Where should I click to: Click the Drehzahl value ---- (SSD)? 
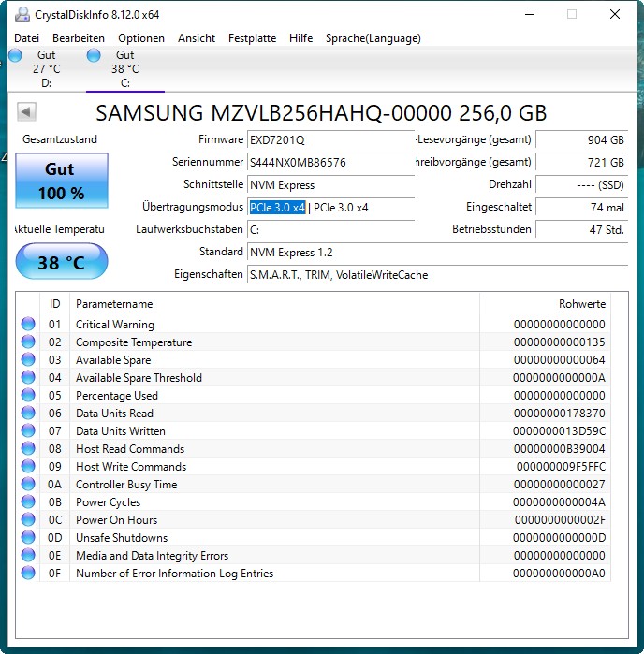click(x=582, y=184)
